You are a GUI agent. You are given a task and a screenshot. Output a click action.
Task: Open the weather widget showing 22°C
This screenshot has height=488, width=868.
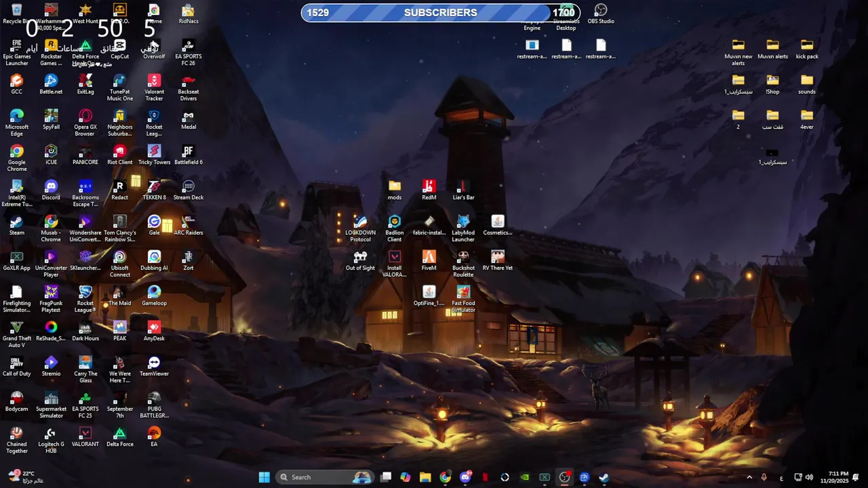click(x=26, y=477)
